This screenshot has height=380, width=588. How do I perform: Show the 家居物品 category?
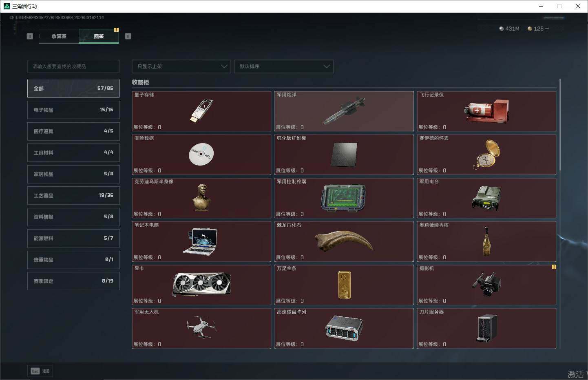(x=73, y=174)
